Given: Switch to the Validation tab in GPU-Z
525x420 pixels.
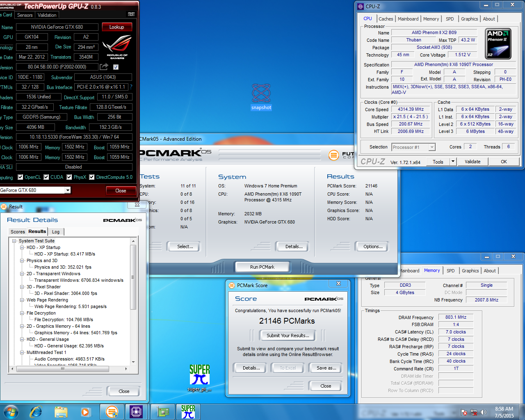Looking at the screenshot, I should tap(47, 15).
